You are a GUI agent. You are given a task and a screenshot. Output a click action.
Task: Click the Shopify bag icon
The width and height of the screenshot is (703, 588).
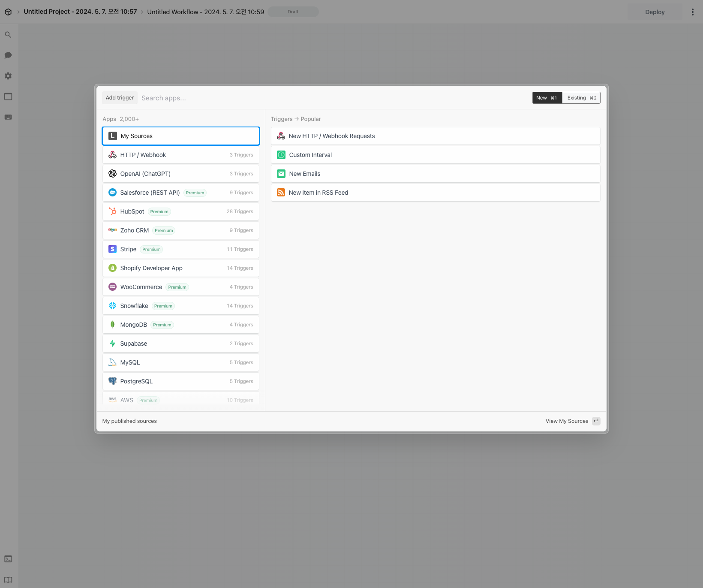click(113, 268)
